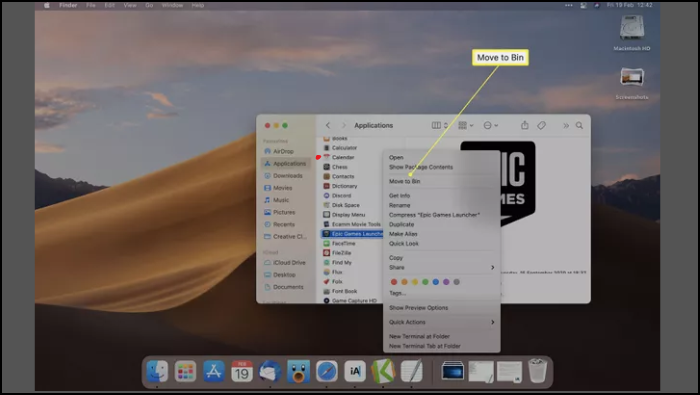Open the Screenshots folder on desktop
The image size is (700, 395).
(x=632, y=83)
